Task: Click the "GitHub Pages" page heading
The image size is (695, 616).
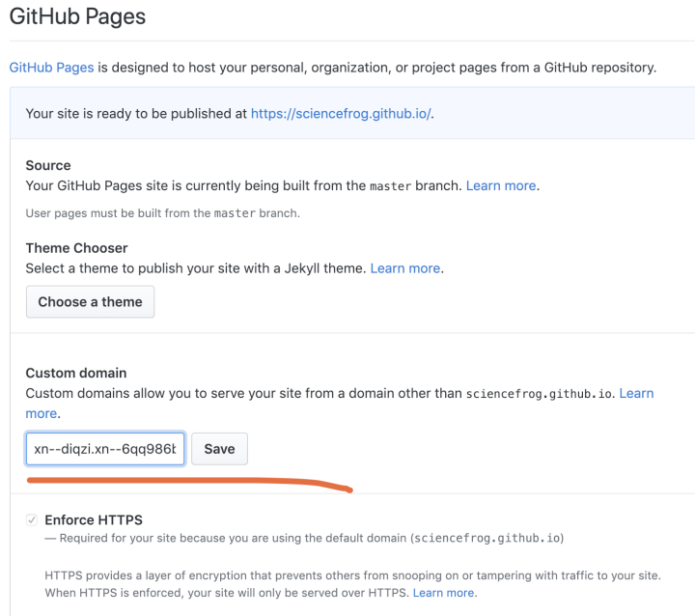Action: [x=77, y=16]
